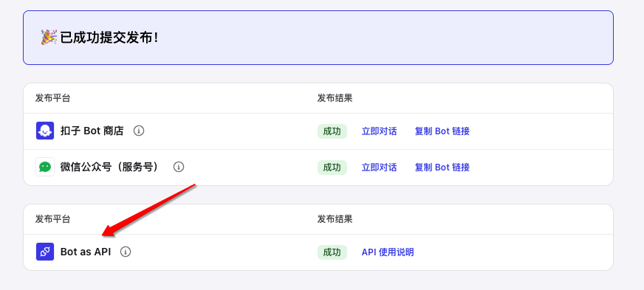Click the info icon beside 扣子 Bot 商店
Viewport: 644px width, 290px height.
coord(139,131)
